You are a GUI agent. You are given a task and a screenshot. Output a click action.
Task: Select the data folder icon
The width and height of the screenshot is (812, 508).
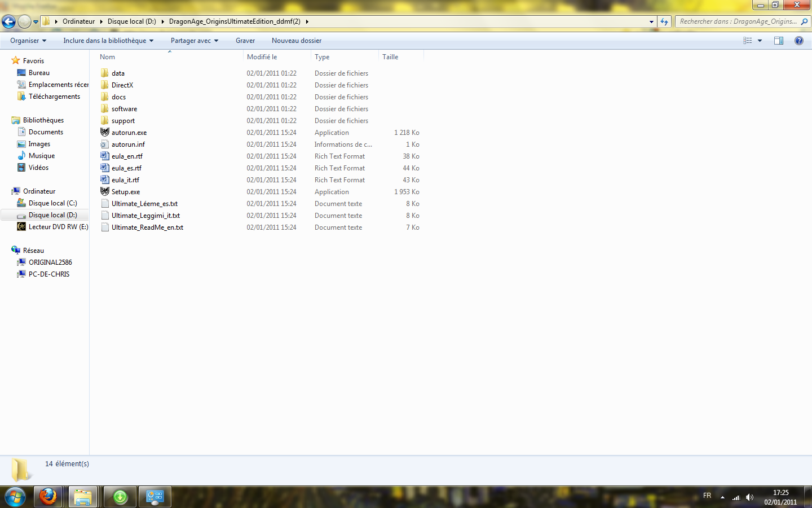pyautogui.click(x=104, y=73)
